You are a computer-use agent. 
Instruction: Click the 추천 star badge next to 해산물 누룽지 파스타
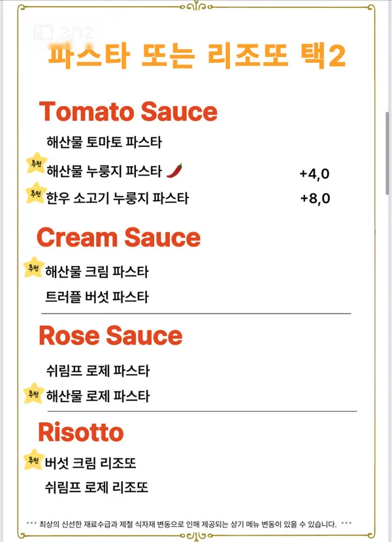pyautogui.click(x=37, y=162)
